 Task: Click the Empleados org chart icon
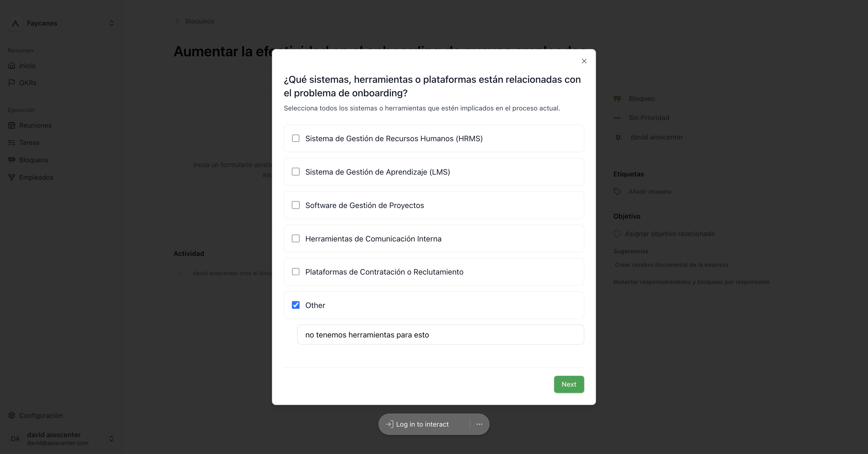tap(12, 177)
